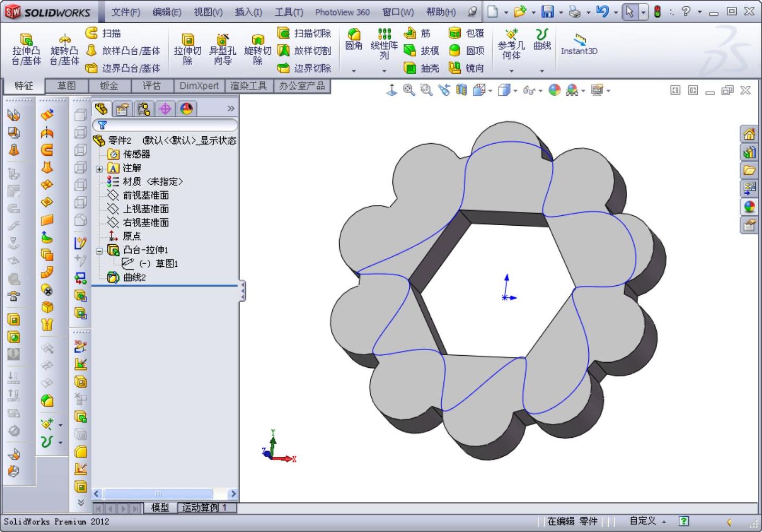Open the DimXpertManager tab icon
This screenshot has height=532, width=762.
click(165, 109)
